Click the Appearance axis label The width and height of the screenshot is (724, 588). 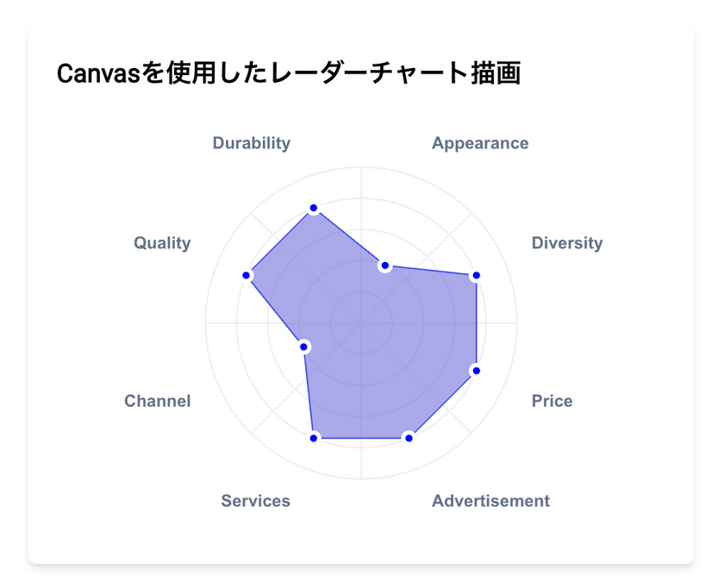coord(480,143)
